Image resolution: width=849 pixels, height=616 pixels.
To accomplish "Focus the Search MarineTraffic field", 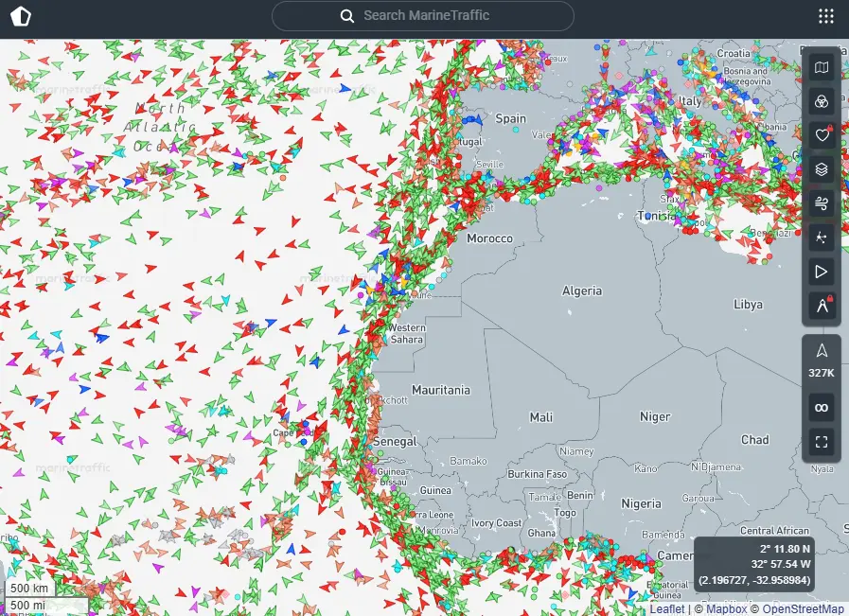I will tap(422, 16).
